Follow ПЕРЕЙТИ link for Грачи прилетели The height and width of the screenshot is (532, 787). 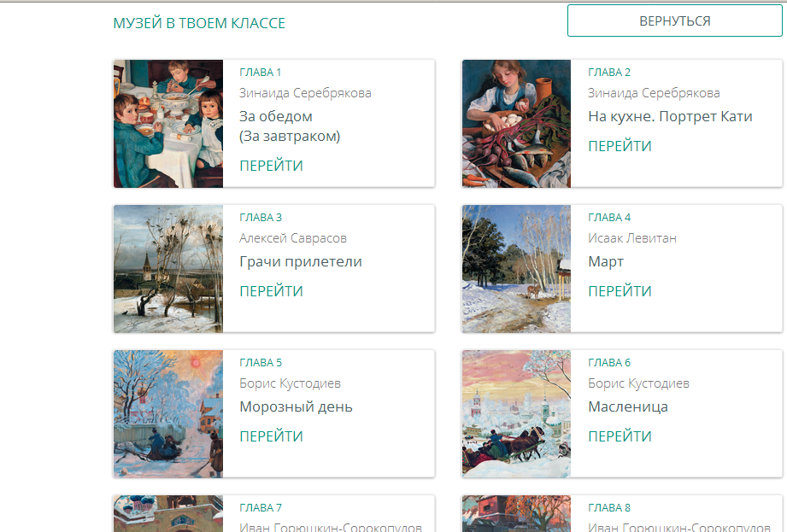(271, 291)
